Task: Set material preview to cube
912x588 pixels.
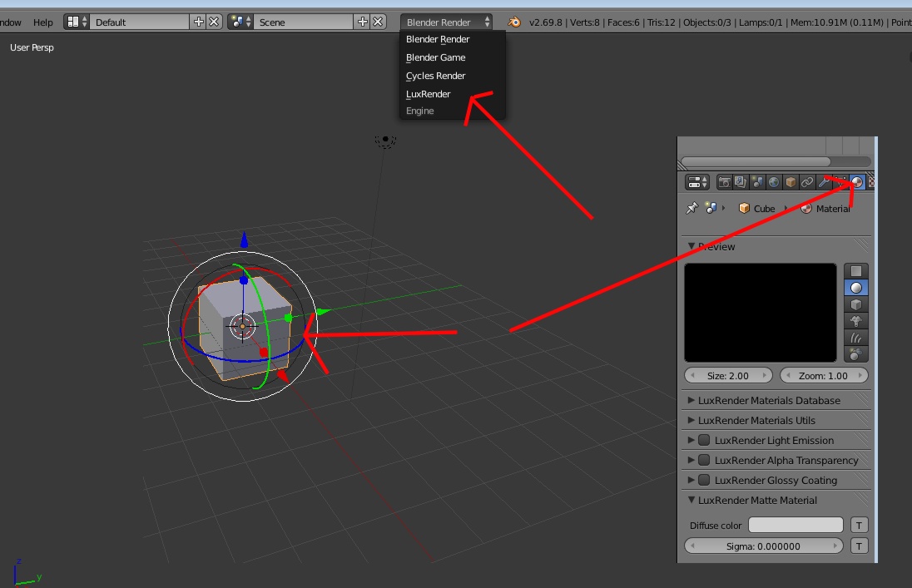Action: point(856,304)
